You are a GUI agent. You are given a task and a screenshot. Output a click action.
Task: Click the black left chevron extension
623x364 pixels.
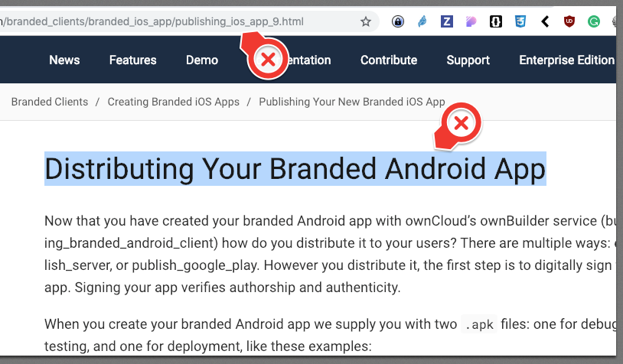(x=545, y=21)
